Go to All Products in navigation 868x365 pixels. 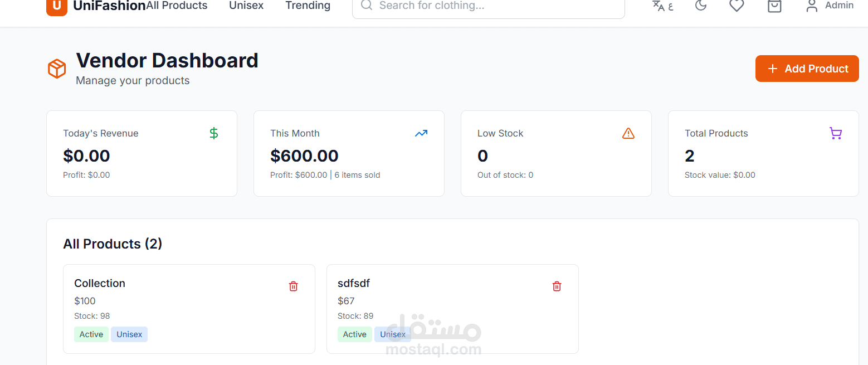coord(177,6)
